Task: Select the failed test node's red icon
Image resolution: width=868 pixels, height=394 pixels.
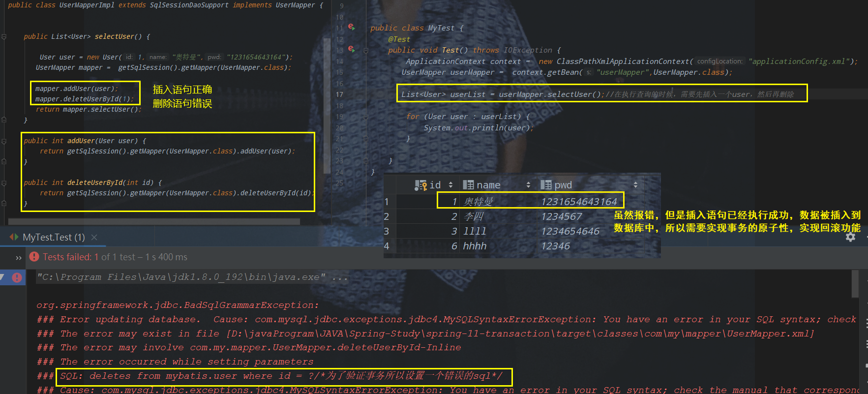Action: [17, 277]
